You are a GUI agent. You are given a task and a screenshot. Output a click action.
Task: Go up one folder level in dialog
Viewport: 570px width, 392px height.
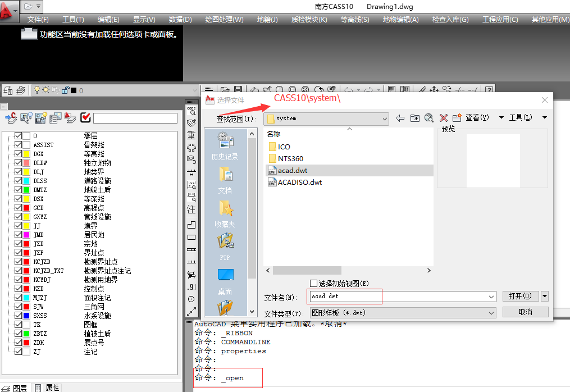[415, 118]
